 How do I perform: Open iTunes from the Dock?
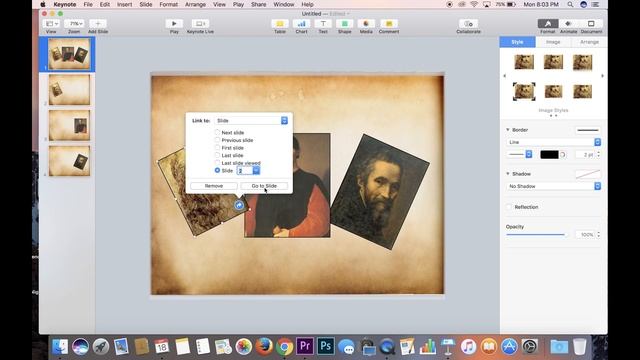469,347
